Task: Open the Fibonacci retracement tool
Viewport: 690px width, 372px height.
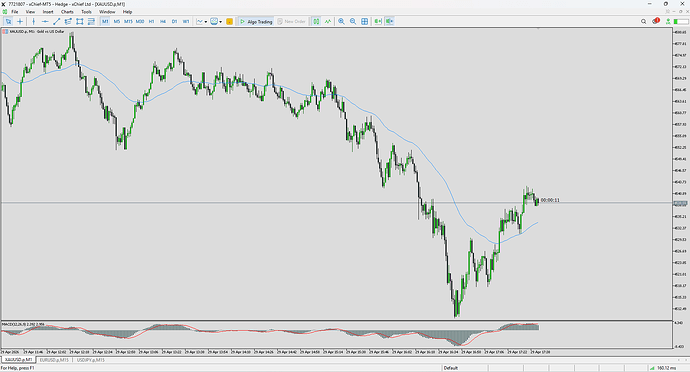Action: [91, 21]
